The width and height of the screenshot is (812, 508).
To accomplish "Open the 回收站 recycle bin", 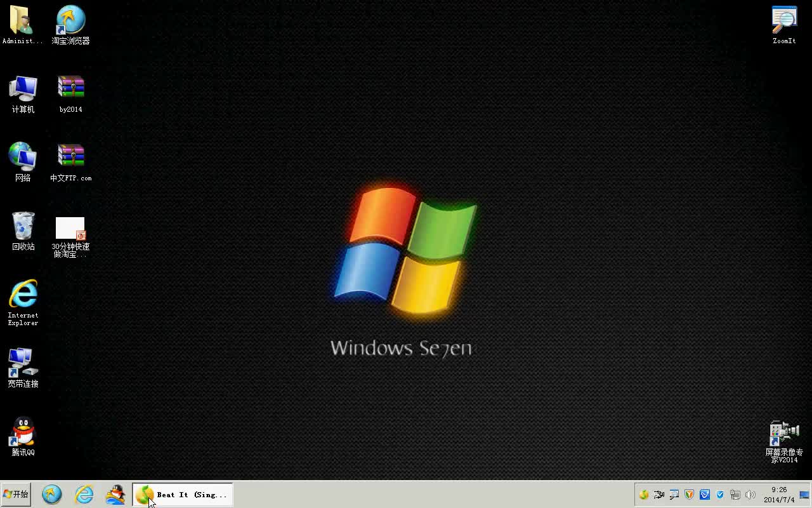I will tap(23, 231).
